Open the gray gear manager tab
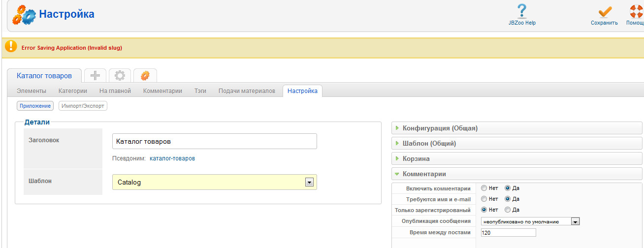The image size is (644, 248). click(x=120, y=75)
